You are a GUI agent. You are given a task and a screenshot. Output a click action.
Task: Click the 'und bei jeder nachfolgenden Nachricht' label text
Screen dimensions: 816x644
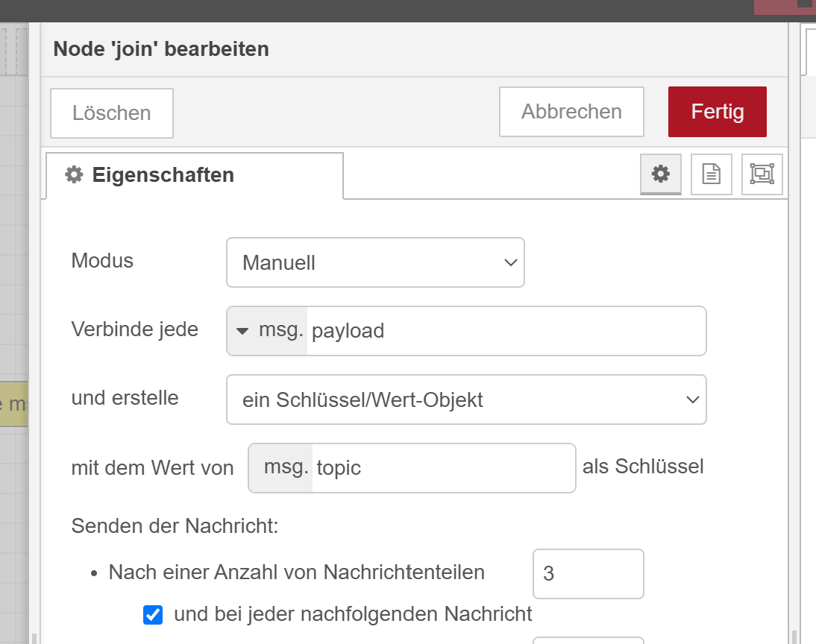(353, 614)
